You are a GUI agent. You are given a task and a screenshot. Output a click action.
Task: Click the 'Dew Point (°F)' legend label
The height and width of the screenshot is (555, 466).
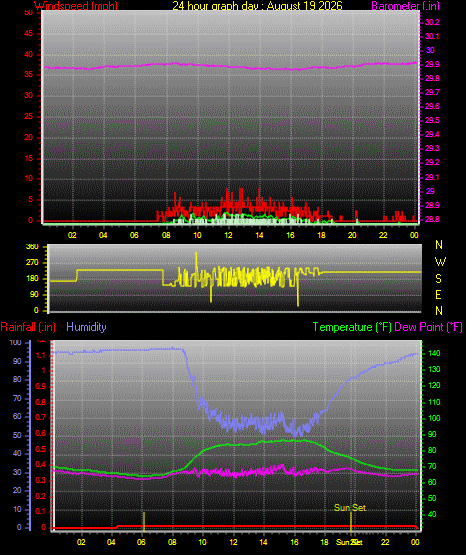point(428,327)
